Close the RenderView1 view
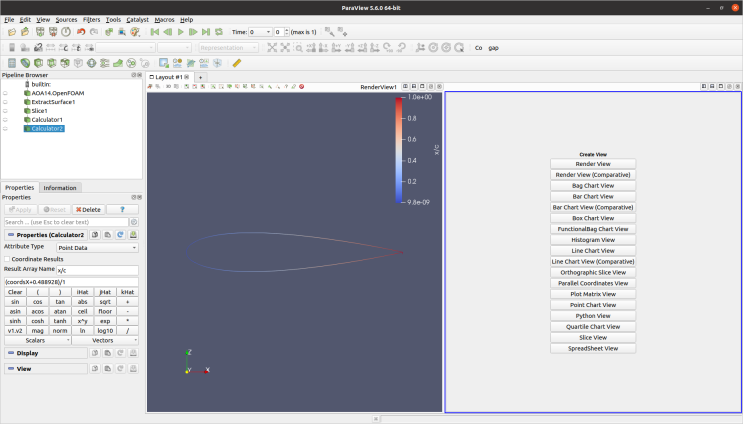This screenshot has width=743, height=424. (x=439, y=87)
